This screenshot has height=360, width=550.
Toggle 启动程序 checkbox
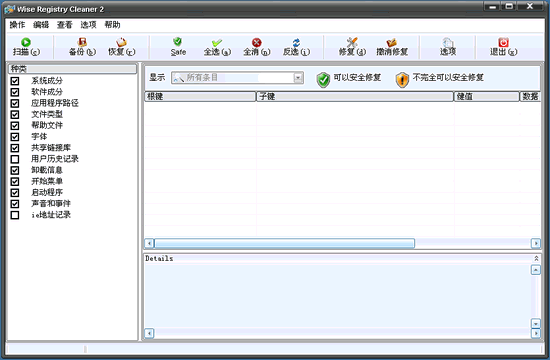[15, 193]
